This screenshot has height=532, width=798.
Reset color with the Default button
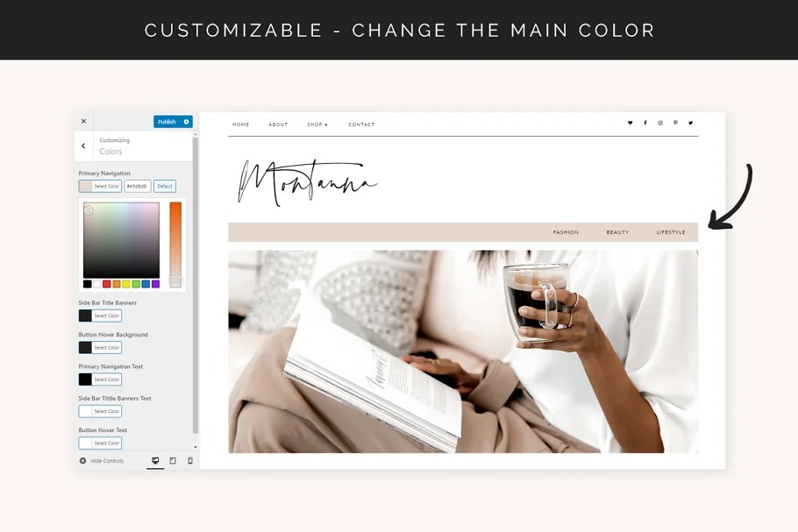click(165, 186)
